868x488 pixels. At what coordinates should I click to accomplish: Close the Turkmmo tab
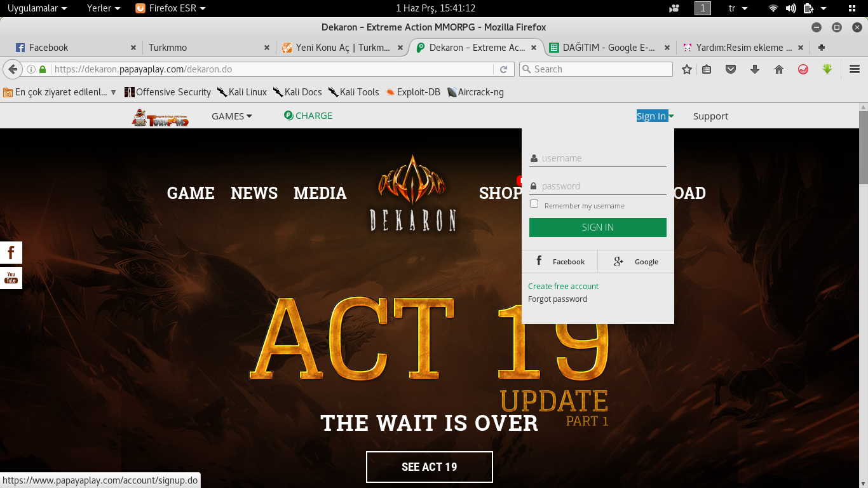tap(267, 48)
